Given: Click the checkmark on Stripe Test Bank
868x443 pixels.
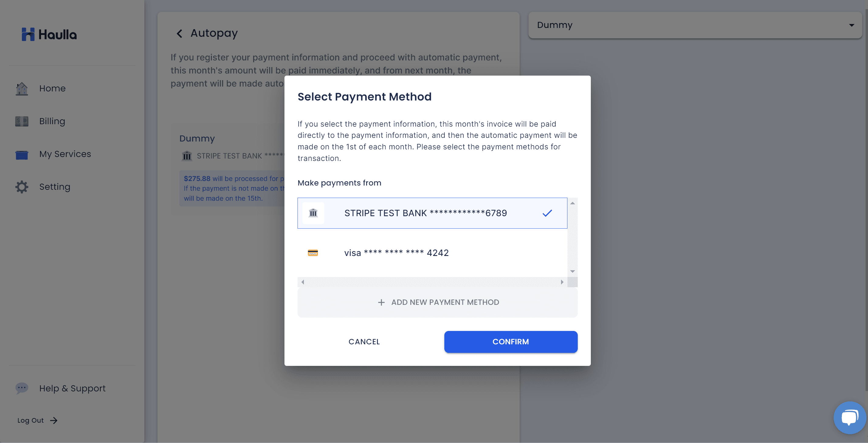Looking at the screenshot, I should point(547,213).
